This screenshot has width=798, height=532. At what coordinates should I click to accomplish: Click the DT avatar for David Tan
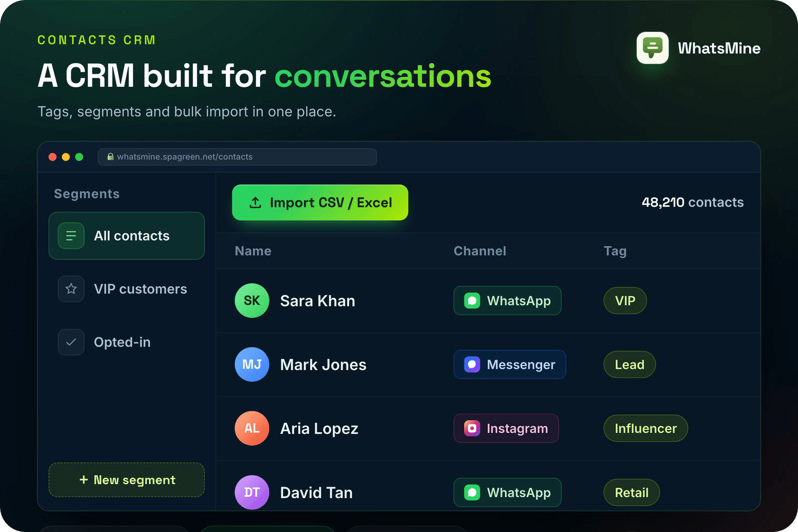coord(252,492)
